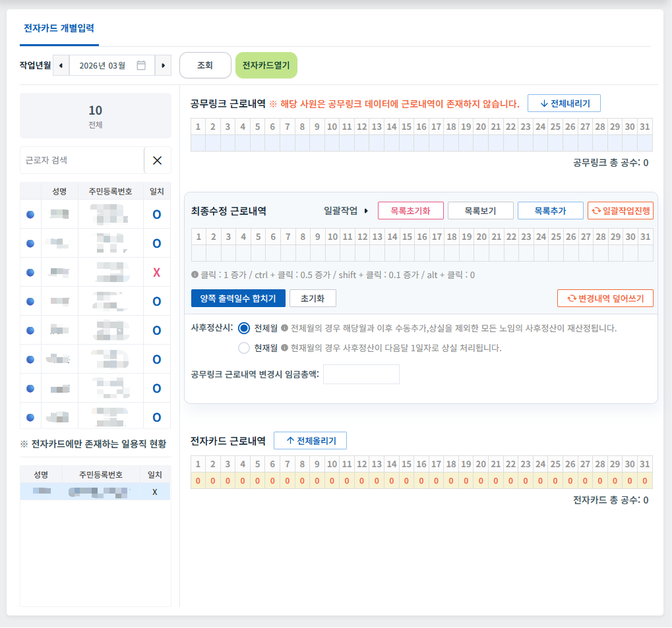
Task: Click 목록초기화 button
Action: pyautogui.click(x=411, y=211)
